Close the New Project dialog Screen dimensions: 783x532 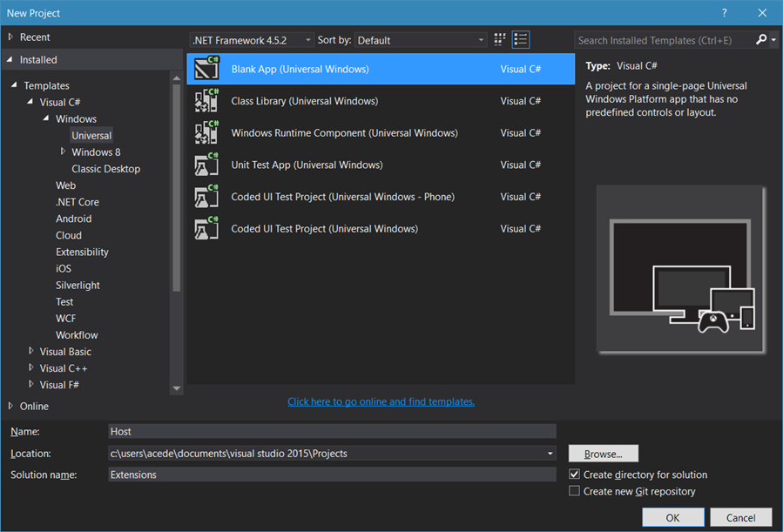(762, 13)
